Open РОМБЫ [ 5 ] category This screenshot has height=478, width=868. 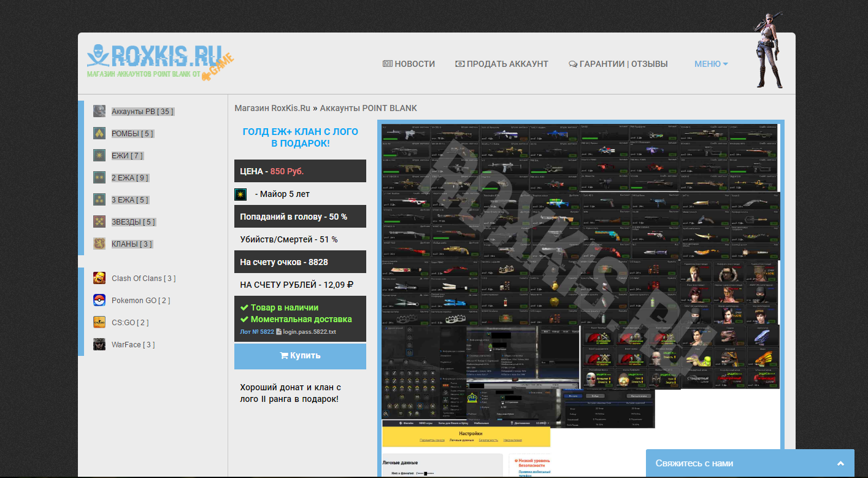click(x=133, y=134)
